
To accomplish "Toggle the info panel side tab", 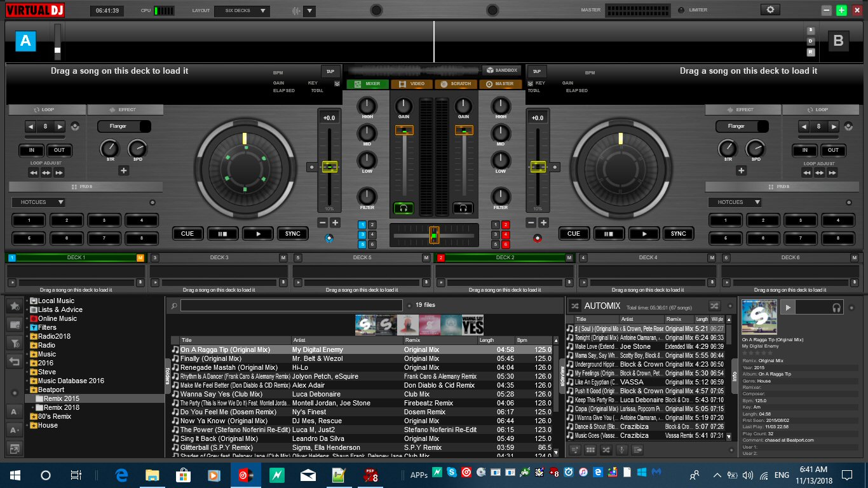I will click(735, 376).
